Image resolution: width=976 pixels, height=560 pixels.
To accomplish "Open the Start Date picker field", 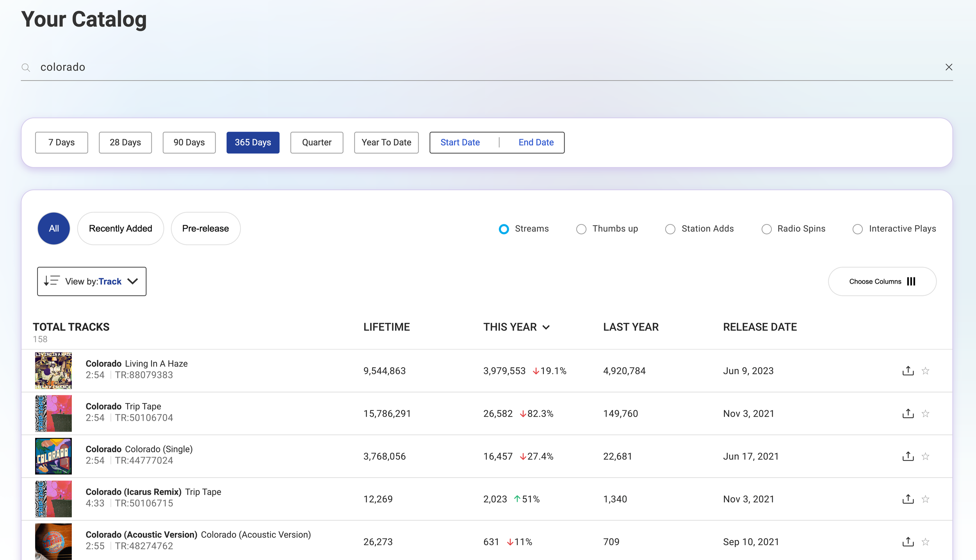I will 460,142.
